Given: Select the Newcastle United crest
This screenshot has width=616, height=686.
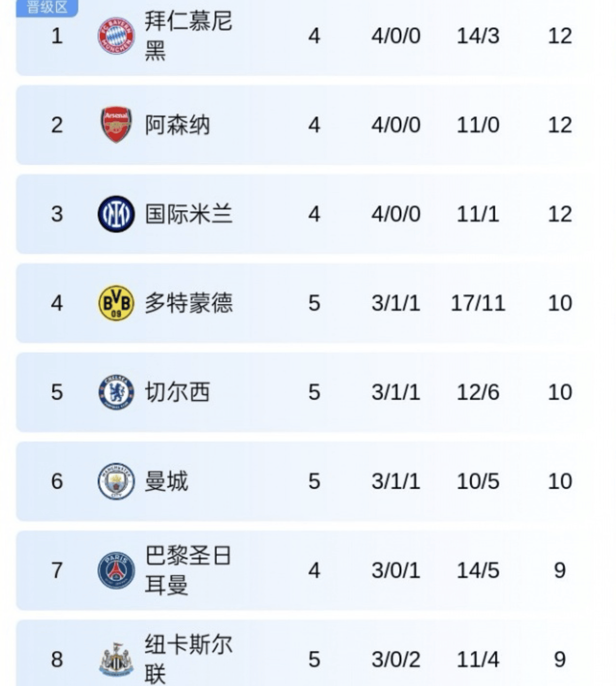Looking at the screenshot, I should click(116, 659).
